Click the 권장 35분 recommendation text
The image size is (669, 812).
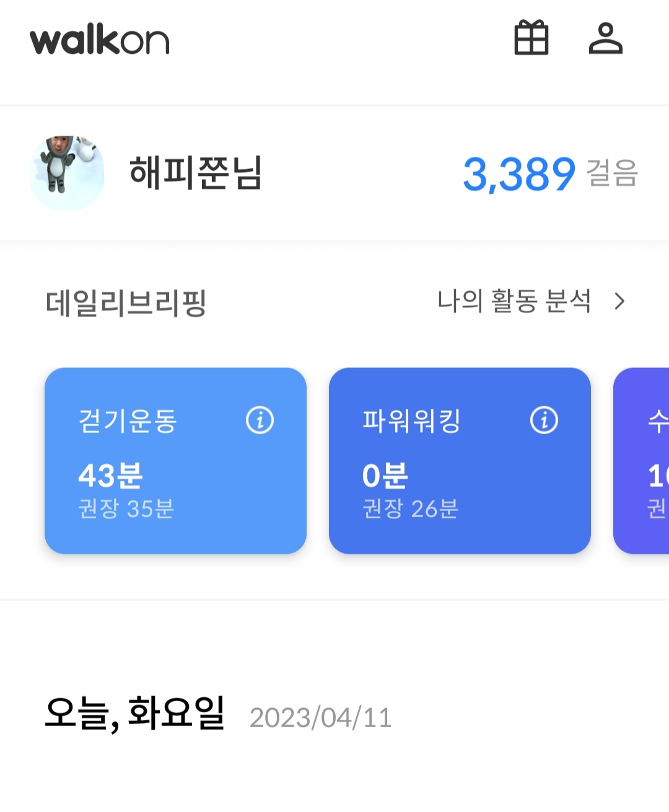(126, 509)
